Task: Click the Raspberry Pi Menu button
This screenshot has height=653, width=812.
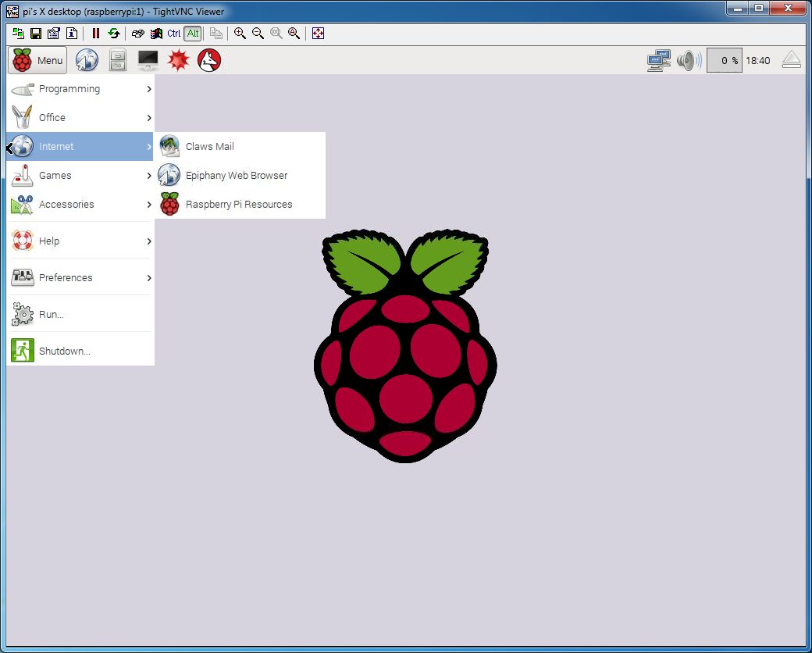Action: 37,61
